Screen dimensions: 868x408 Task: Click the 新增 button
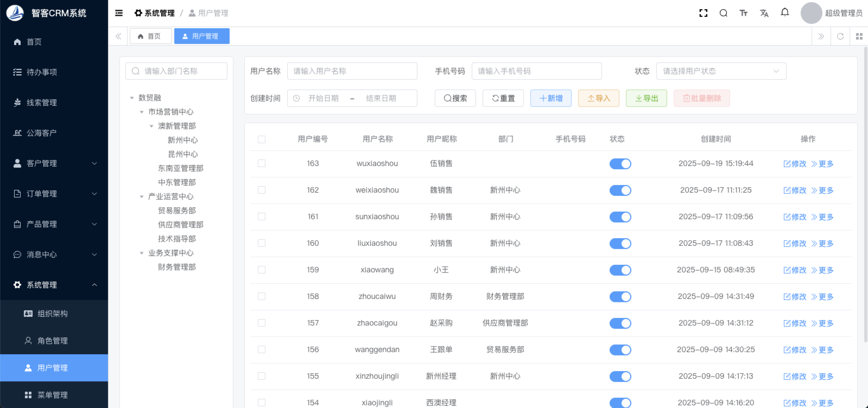pos(550,98)
